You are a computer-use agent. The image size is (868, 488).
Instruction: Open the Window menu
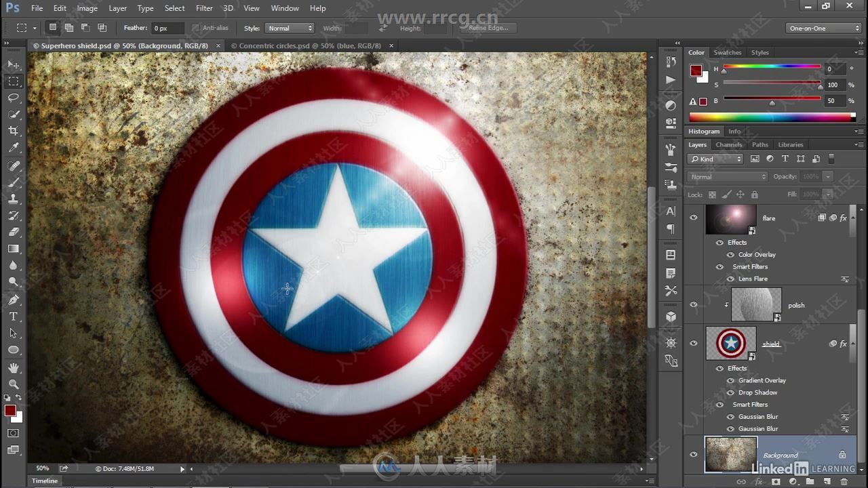pyautogui.click(x=285, y=8)
